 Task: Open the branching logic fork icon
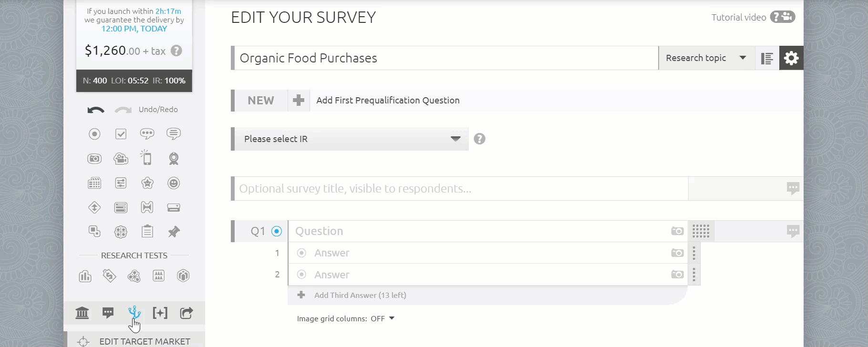coord(134,313)
